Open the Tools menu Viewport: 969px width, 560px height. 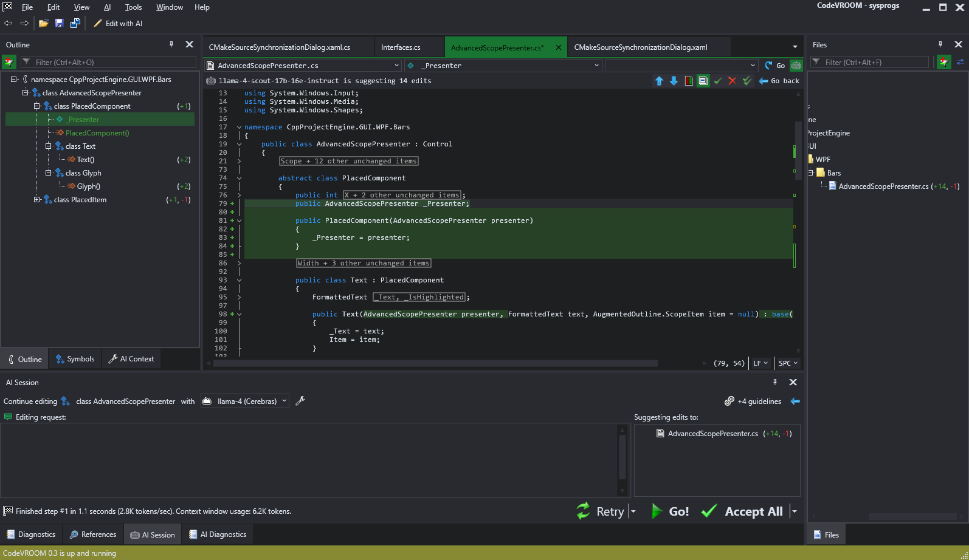point(133,7)
